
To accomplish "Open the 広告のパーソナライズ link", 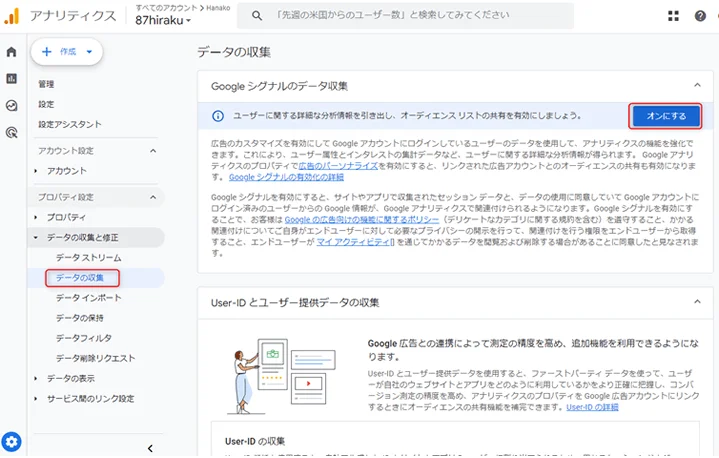I will pos(338,166).
